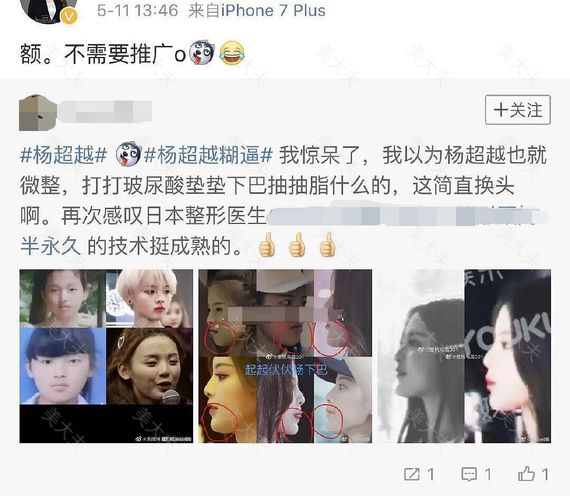Open the #杨超越# hashtag

coord(63,155)
